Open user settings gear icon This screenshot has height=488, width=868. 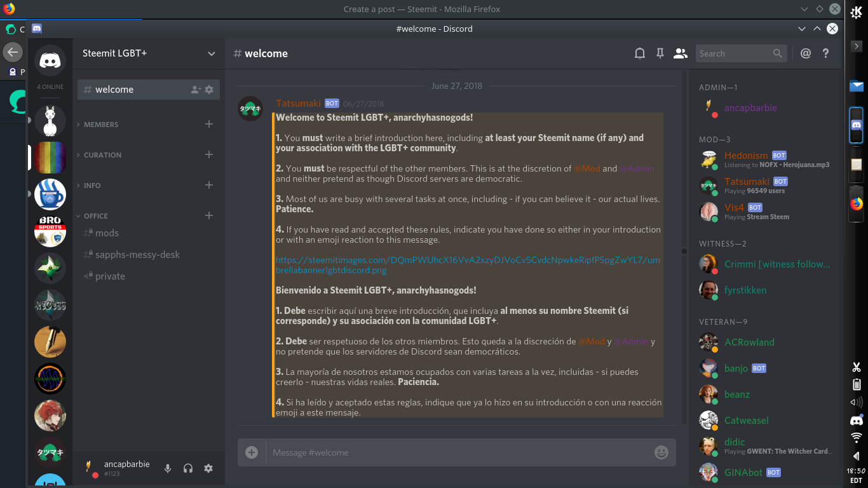pyautogui.click(x=208, y=468)
